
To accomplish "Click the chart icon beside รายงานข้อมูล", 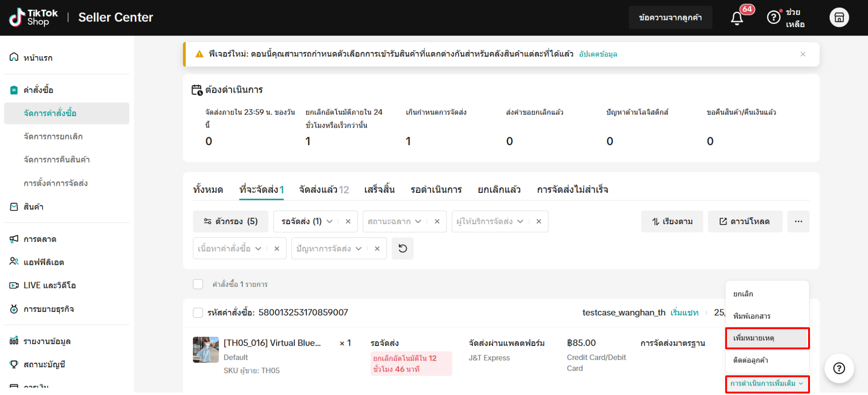I will [x=14, y=341].
